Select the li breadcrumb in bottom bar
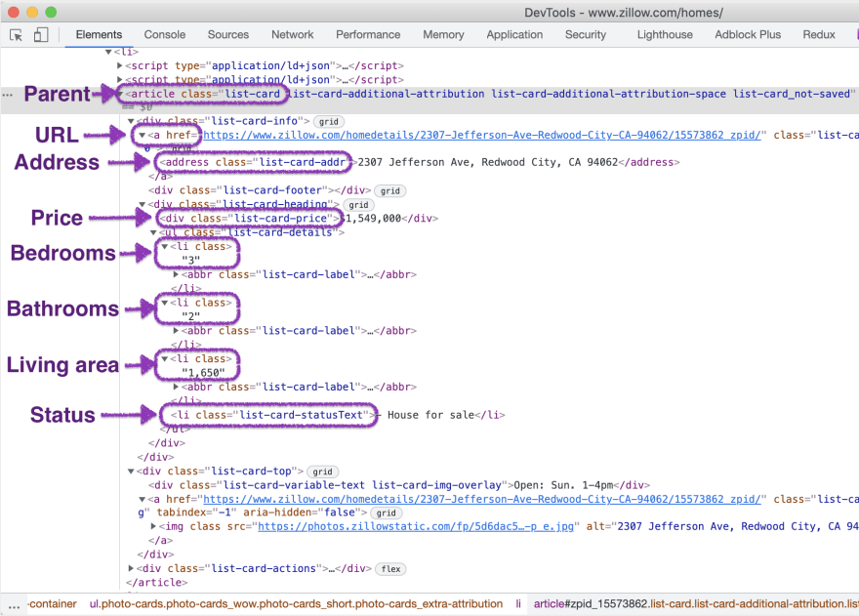This screenshot has width=859, height=616. [518, 604]
